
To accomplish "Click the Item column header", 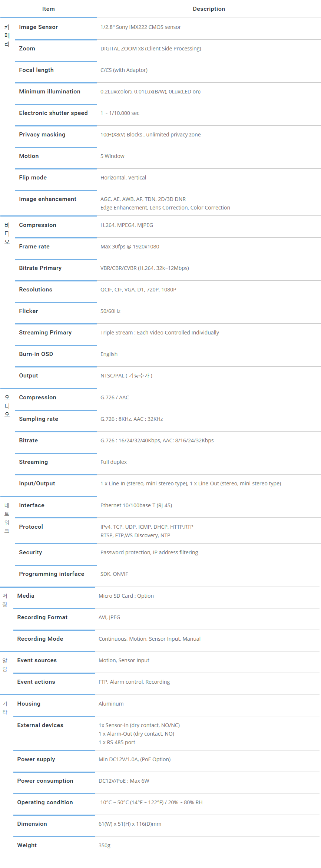I will tap(49, 9).
